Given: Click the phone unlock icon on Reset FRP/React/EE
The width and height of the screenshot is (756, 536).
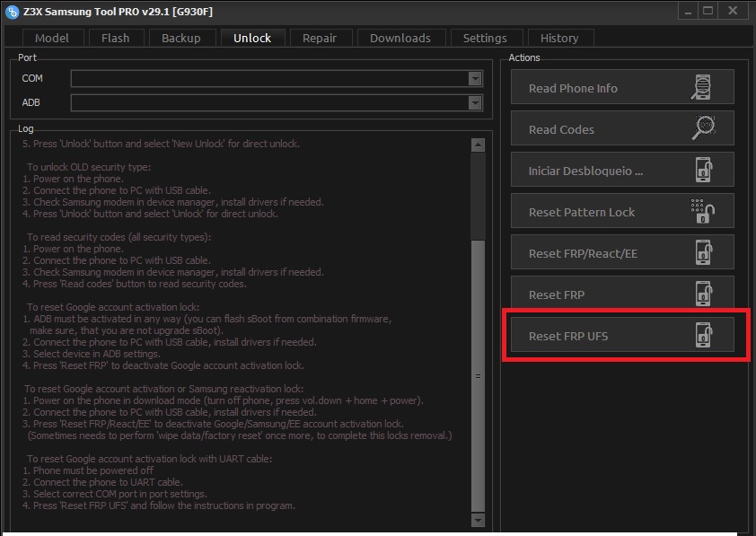Looking at the screenshot, I should coord(704,252).
